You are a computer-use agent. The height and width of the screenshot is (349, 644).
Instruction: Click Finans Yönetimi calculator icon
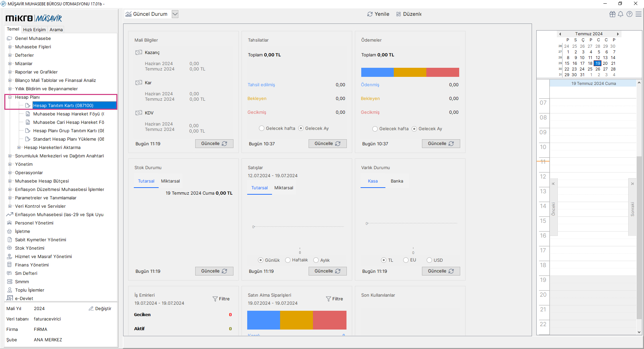(9, 265)
